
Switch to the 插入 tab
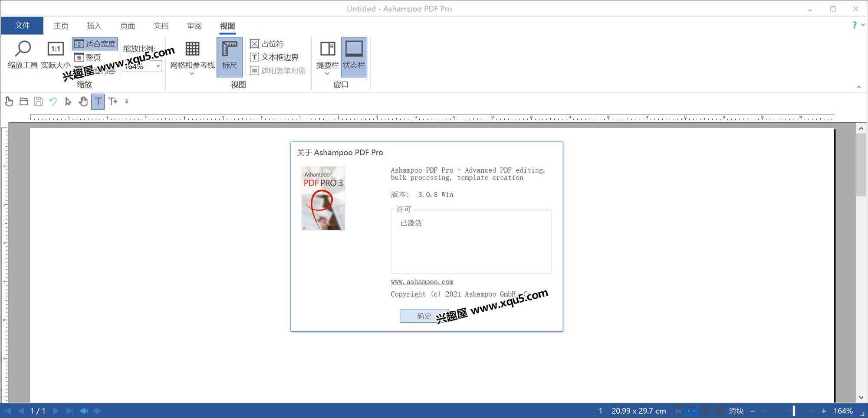pyautogui.click(x=94, y=26)
